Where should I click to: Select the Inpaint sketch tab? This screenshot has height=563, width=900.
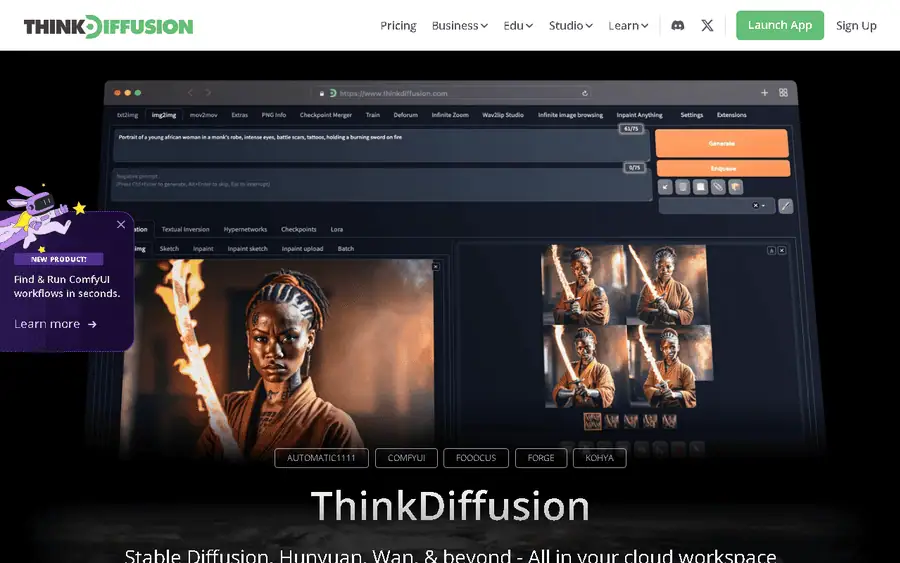pyautogui.click(x=247, y=249)
